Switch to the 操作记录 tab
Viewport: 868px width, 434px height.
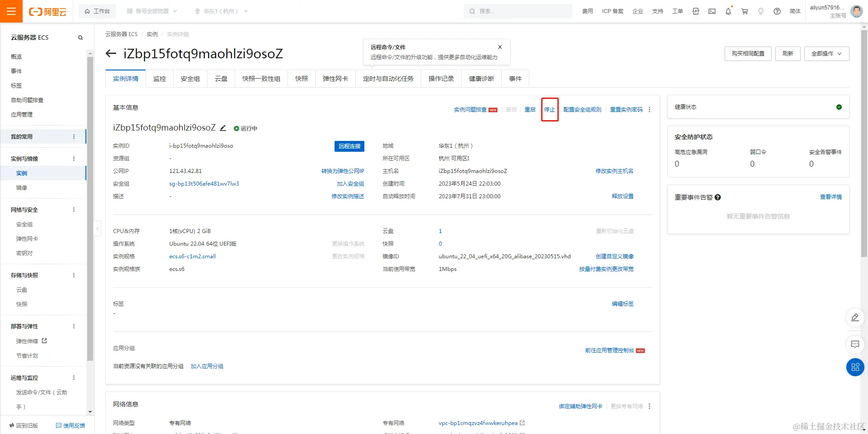[x=441, y=79]
